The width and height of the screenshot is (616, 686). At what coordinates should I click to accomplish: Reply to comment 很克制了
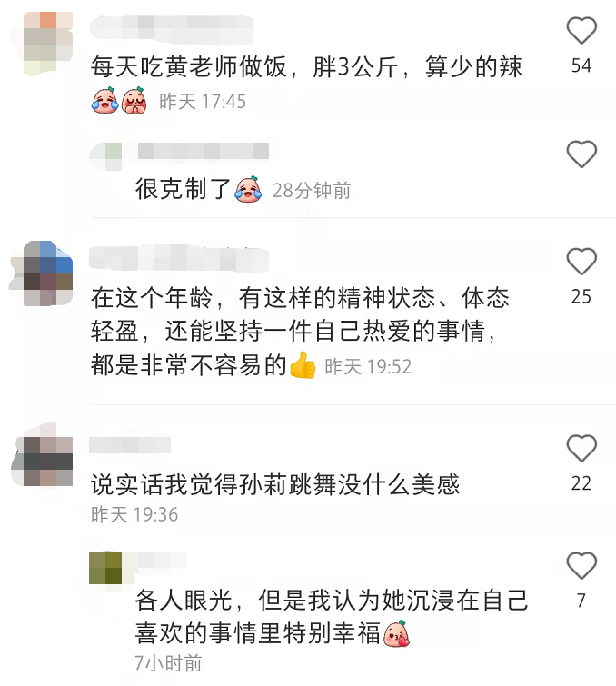(183, 189)
